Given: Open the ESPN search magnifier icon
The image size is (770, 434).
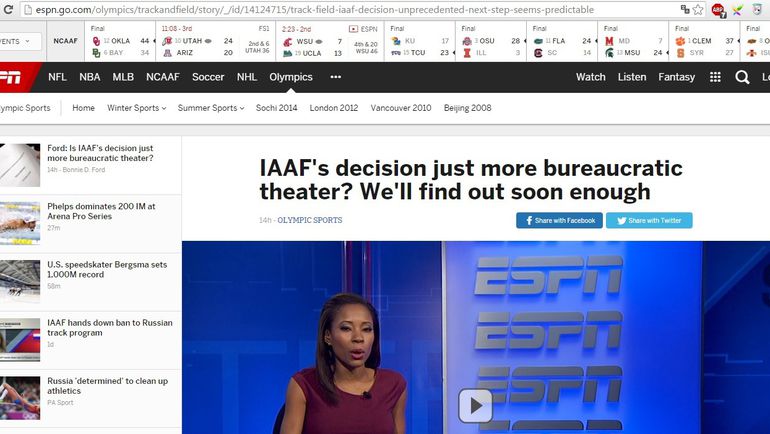Looking at the screenshot, I should click(x=742, y=77).
